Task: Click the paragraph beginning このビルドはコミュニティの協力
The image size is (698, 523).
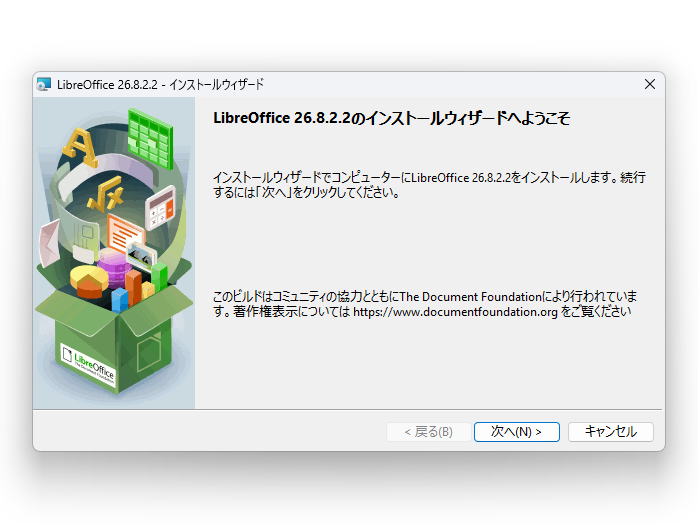Action: click(425, 304)
